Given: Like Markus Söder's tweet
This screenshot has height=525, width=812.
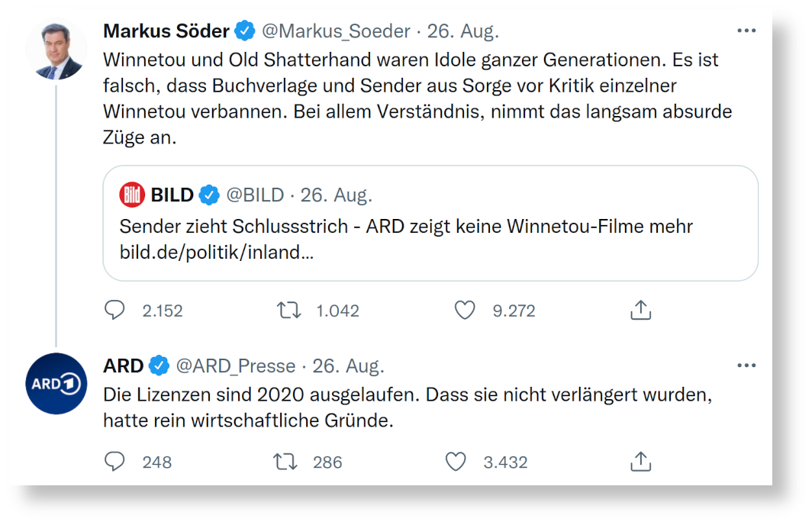Looking at the screenshot, I should click(465, 311).
